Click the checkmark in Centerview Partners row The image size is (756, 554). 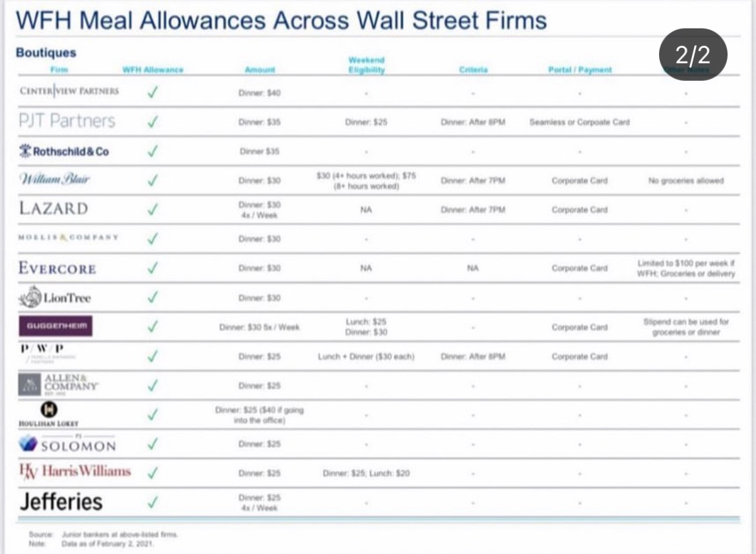click(153, 92)
